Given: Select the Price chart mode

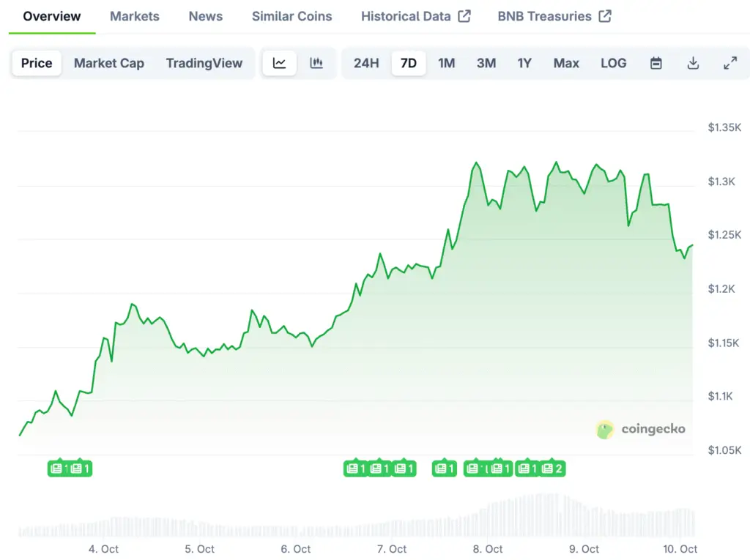Looking at the screenshot, I should 37,63.
